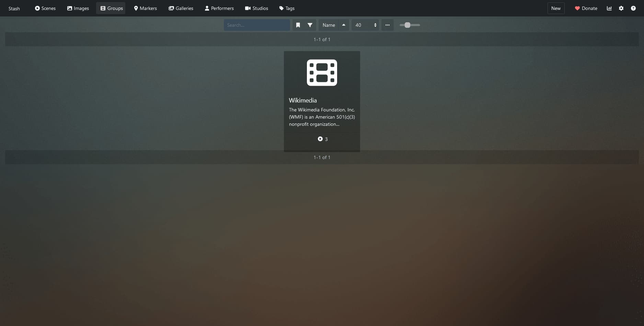This screenshot has height=326, width=644.
Task: Open help via question mark icon
Action: [x=633, y=8]
